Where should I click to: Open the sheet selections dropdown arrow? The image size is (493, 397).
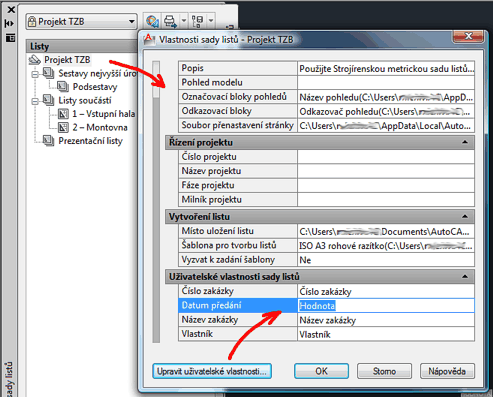[x=211, y=21]
